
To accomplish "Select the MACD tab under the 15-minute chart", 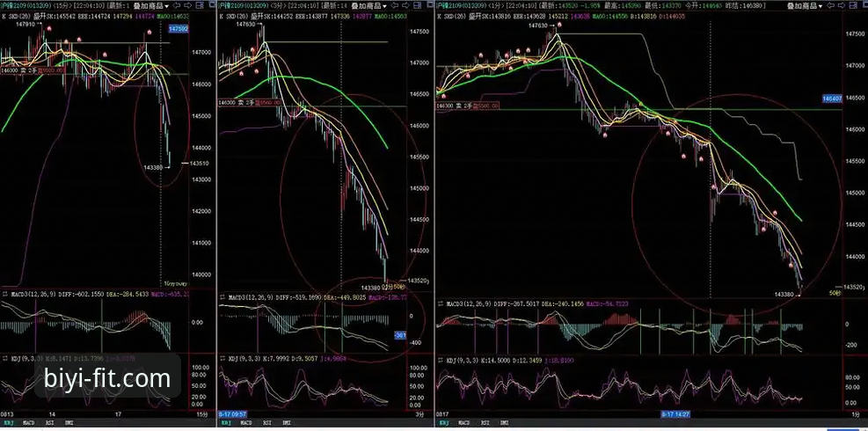I will tap(28, 423).
